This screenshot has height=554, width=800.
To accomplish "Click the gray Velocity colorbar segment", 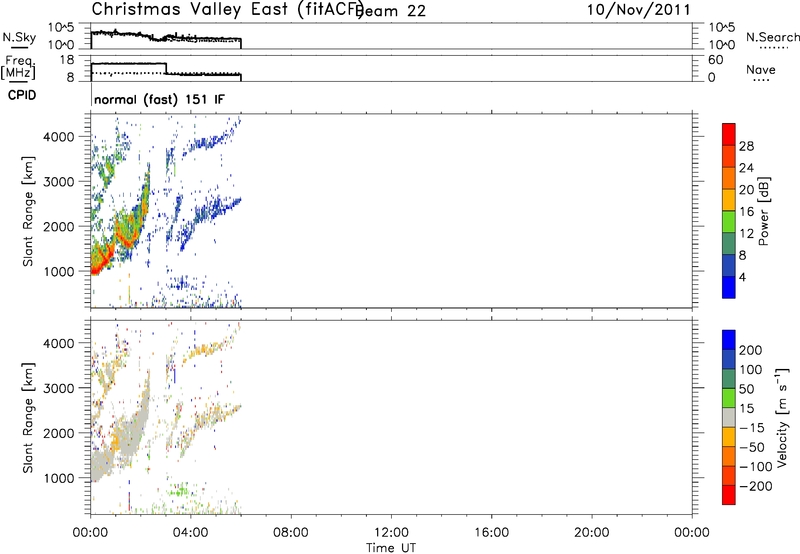I will click(x=729, y=417).
